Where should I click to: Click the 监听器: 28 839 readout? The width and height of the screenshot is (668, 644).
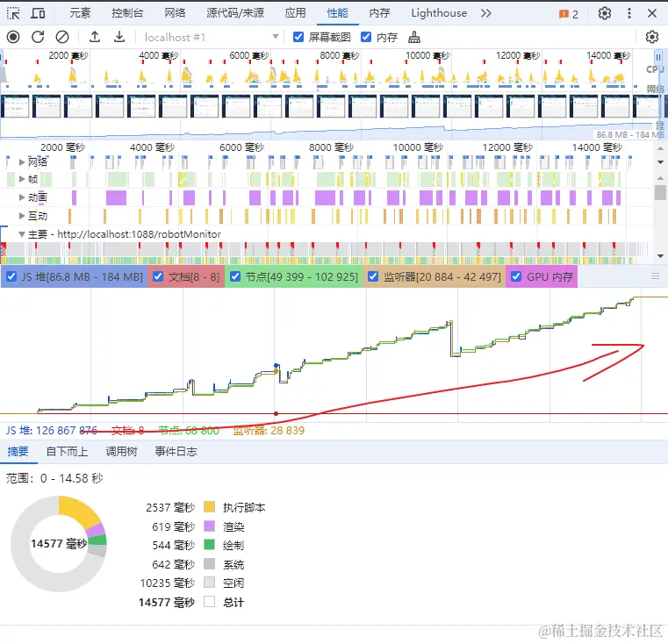(269, 431)
